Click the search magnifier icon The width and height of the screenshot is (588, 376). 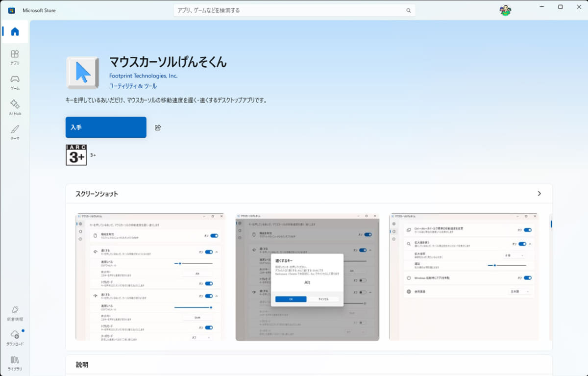coord(409,10)
